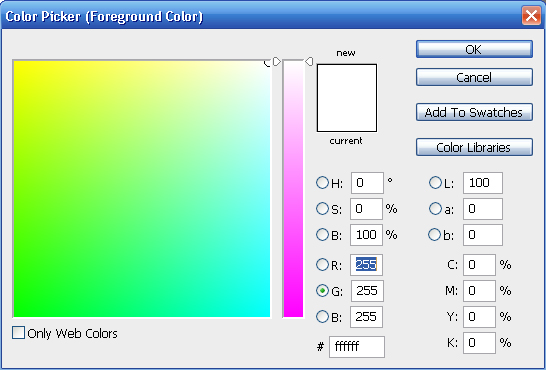Open Color Libraries

click(474, 147)
